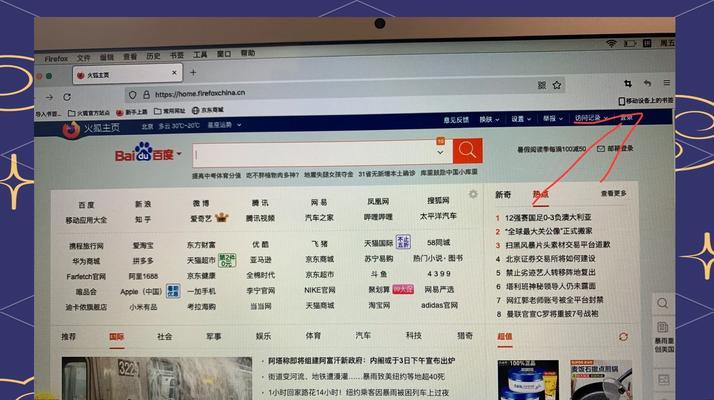This screenshot has height=400, width=714.
Task: Click the clipboard icon in right sidebar
Action: tap(663, 327)
